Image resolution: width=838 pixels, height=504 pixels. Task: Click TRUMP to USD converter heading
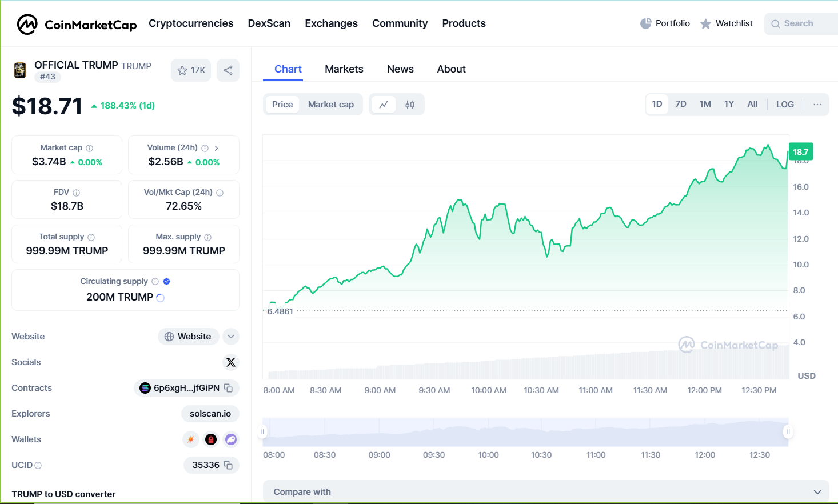(63, 494)
